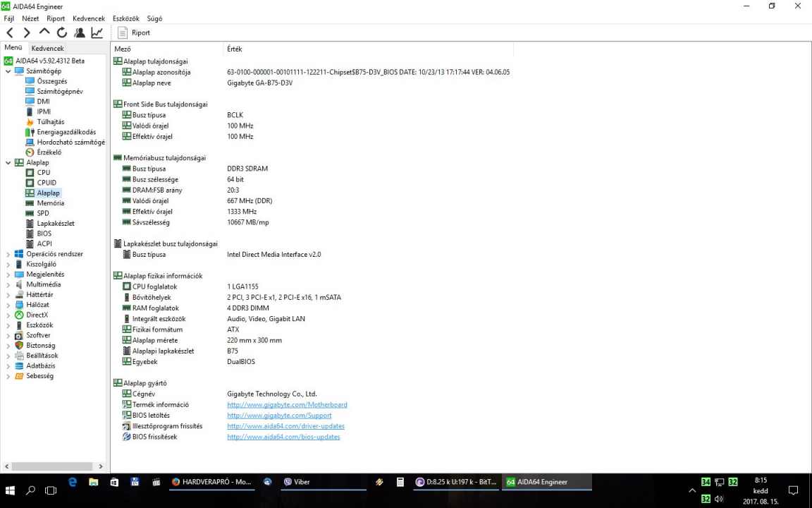812x508 pixels.
Task: Click the right arrow of the tree scrollbar
Action: (101, 466)
